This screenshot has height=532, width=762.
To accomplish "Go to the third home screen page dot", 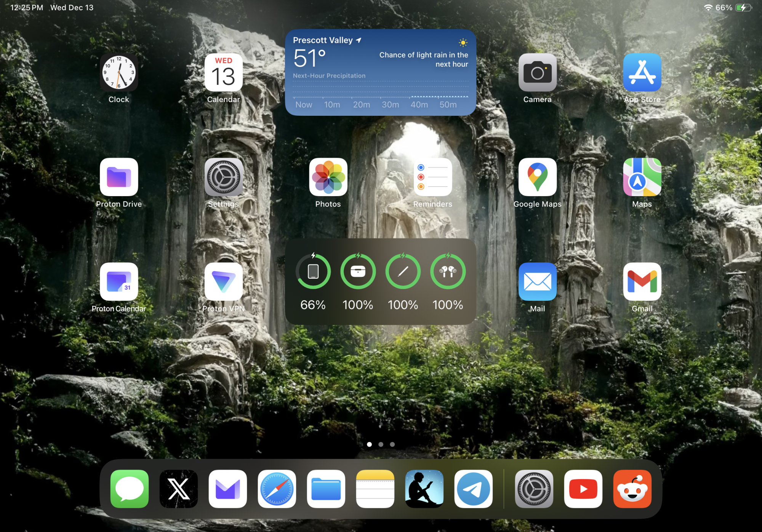I will (x=392, y=444).
